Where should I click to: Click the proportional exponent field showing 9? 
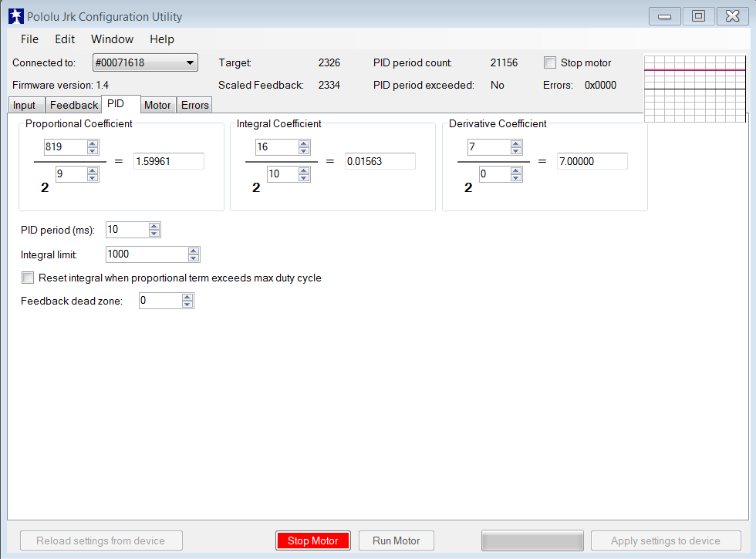[x=71, y=174]
